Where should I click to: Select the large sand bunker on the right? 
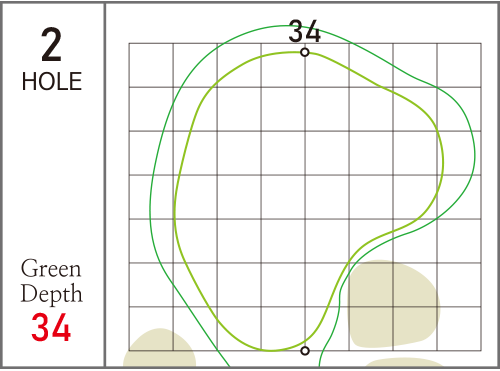[393, 304]
